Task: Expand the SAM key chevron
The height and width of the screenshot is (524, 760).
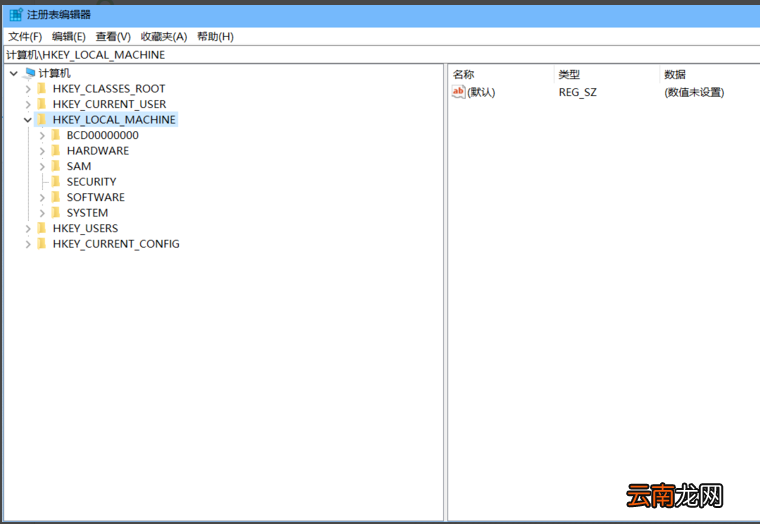Action: click(42, 167)
